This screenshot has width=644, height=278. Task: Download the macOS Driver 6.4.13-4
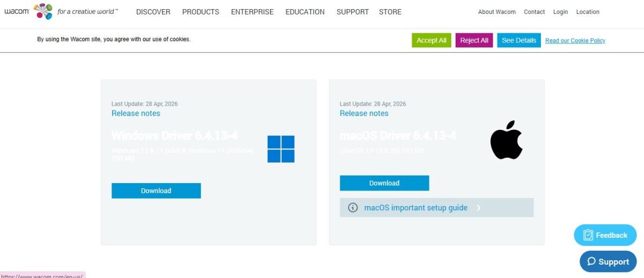pos(384,183)
